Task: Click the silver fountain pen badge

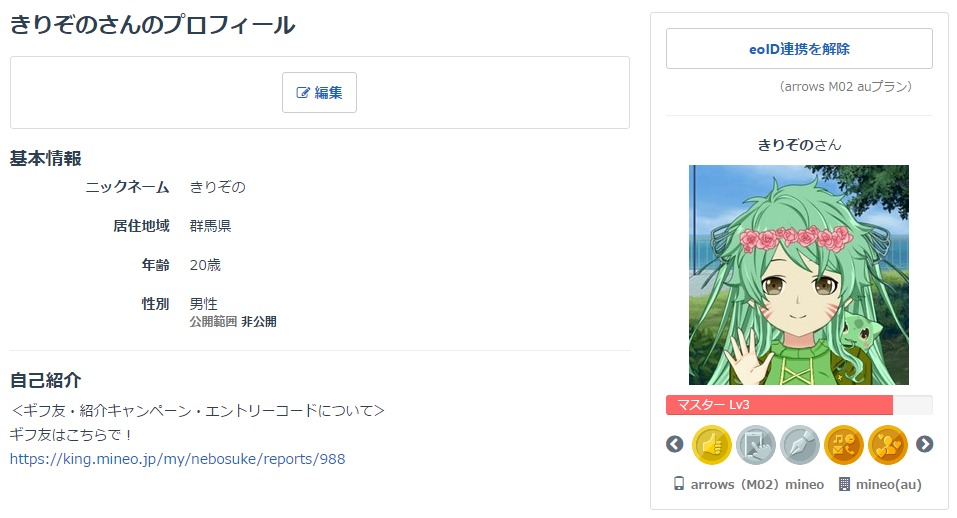Action: [800, 444]
